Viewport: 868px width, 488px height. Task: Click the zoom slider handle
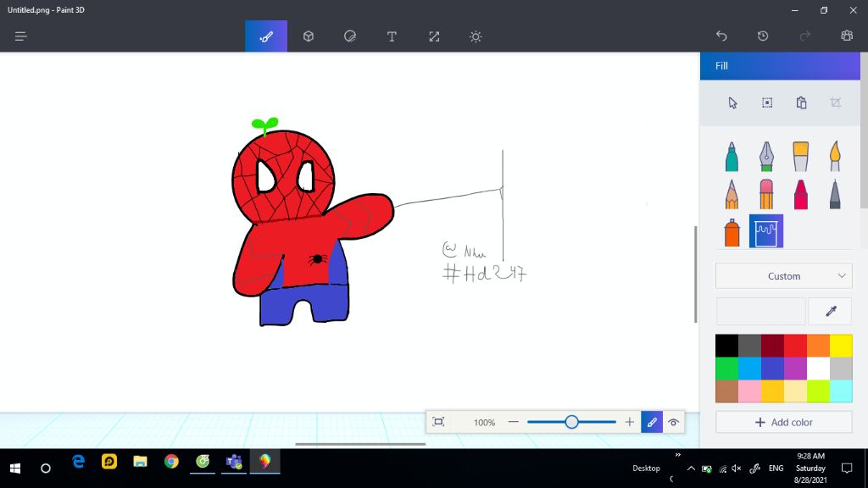(572, 422)
